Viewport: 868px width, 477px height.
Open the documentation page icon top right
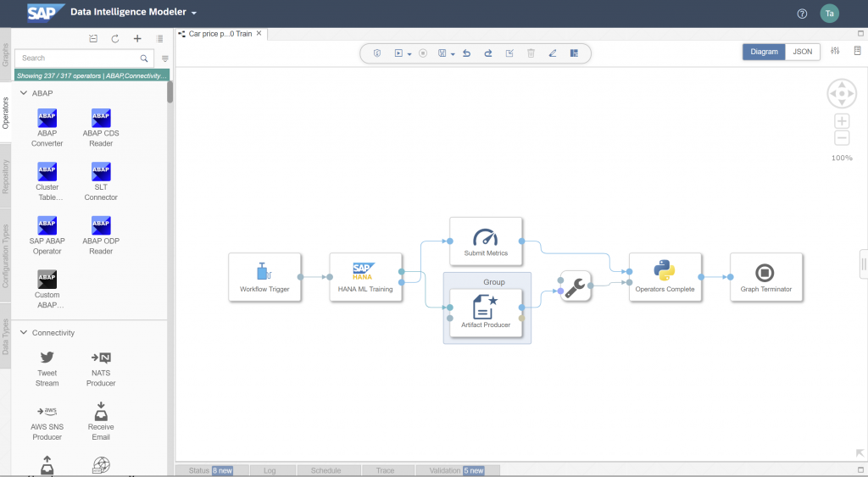click(x=857, y=51)
